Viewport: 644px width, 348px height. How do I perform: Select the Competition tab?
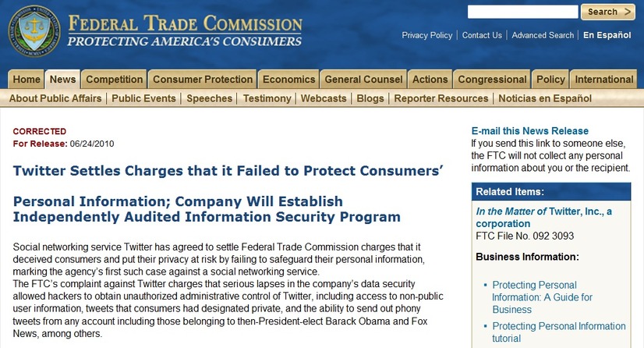pyautogui.click(x=114, y=80)
